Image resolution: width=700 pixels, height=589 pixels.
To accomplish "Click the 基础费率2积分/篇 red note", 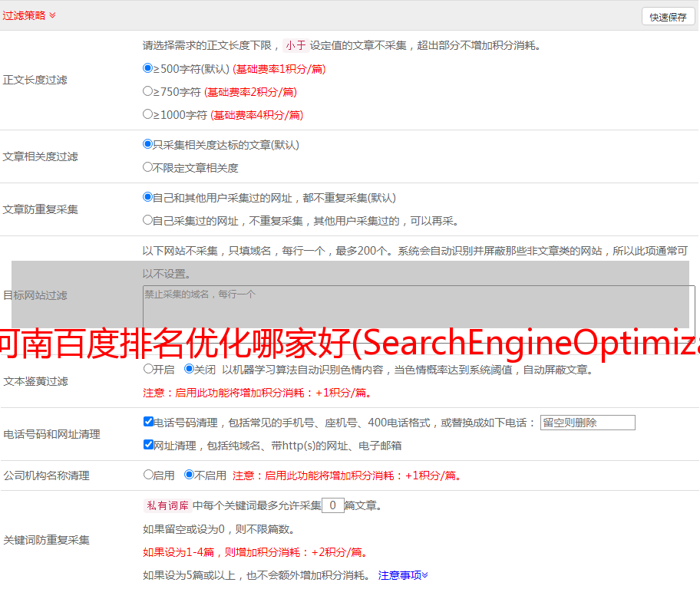I will point(250,92).
